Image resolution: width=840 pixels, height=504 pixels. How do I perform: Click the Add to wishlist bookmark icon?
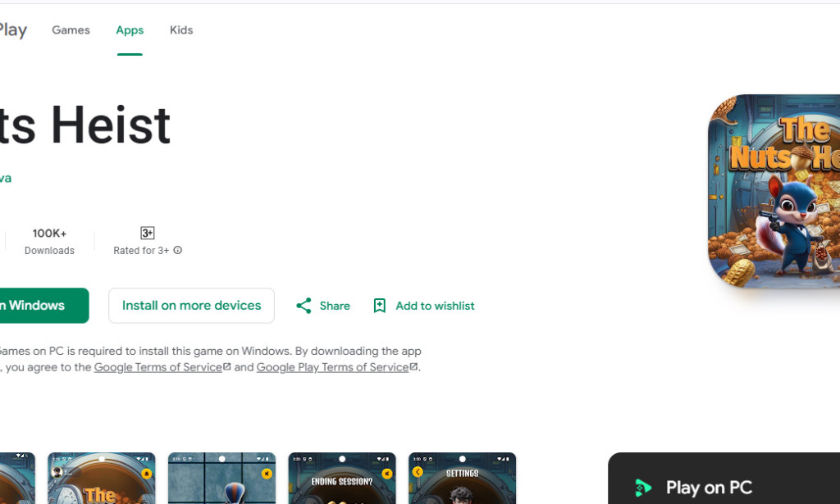coord(379,306)
